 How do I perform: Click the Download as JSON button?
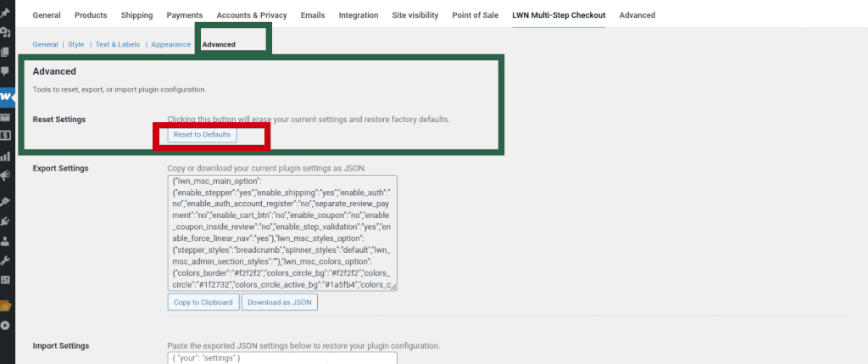click(x=280, y=302)
